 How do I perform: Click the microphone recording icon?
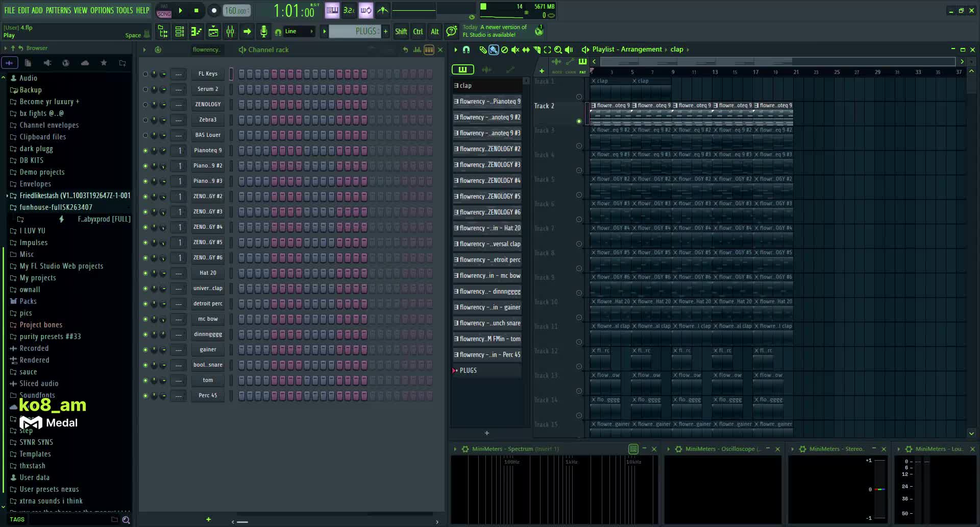click(263, 32)
